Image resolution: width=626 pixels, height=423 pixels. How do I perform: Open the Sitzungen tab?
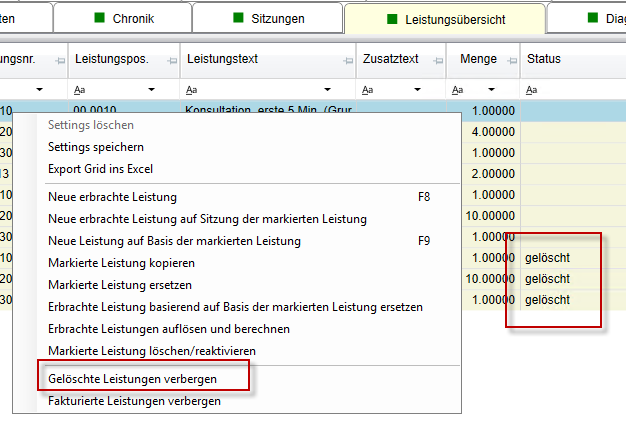[x=267, y=18]
